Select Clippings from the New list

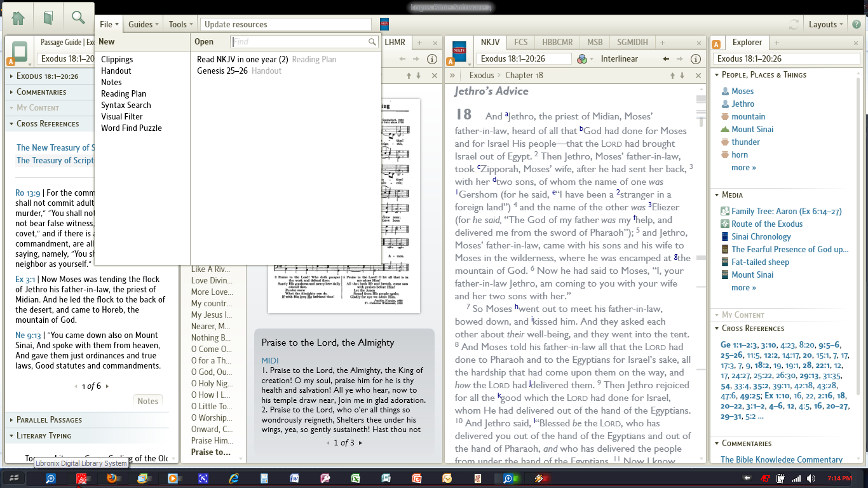[x=117, y=59]
